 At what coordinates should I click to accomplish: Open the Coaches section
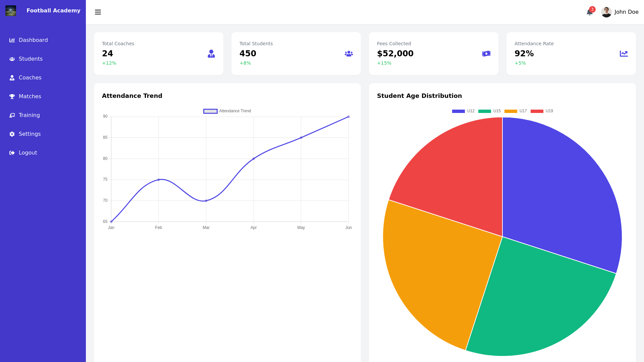click(30, 77)
